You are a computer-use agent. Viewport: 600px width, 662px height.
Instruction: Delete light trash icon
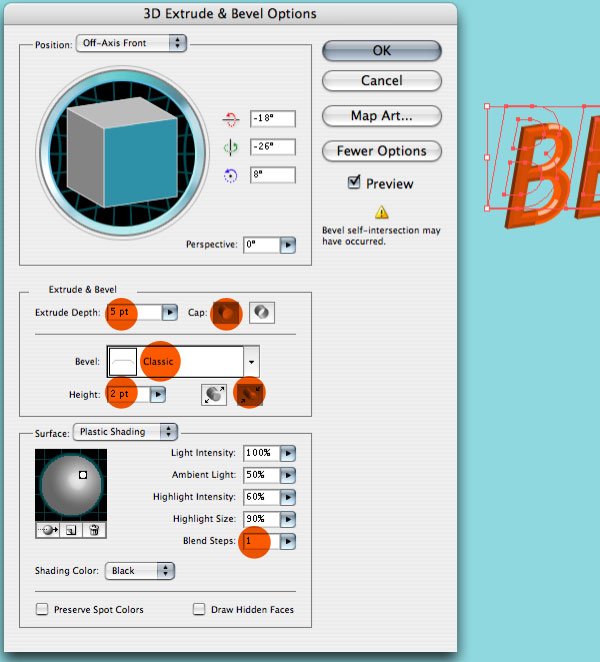tap(94, 529)
